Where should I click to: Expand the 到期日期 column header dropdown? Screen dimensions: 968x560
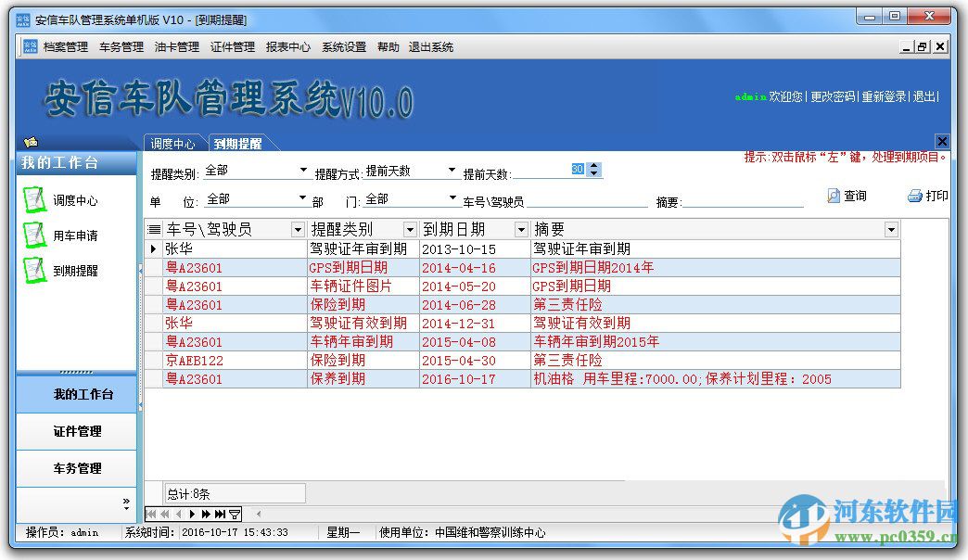tap(519, 228)
